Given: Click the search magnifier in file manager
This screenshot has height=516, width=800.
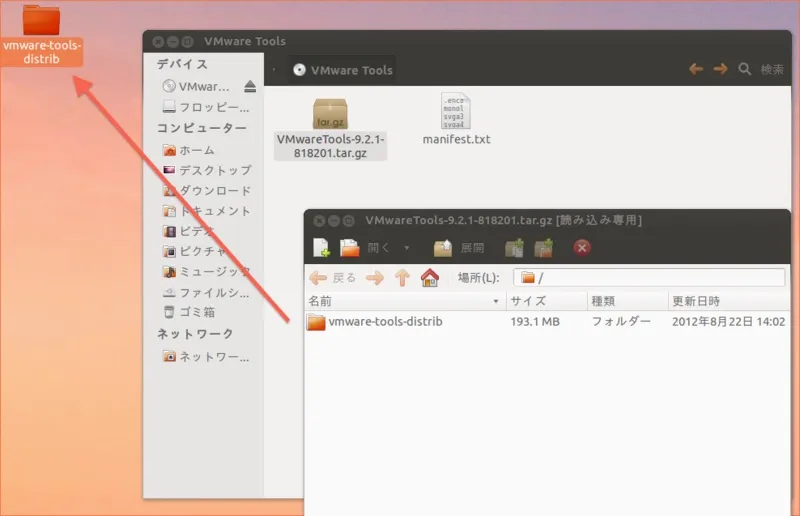Looking at the screenshot, I should [x=744, y=69].
